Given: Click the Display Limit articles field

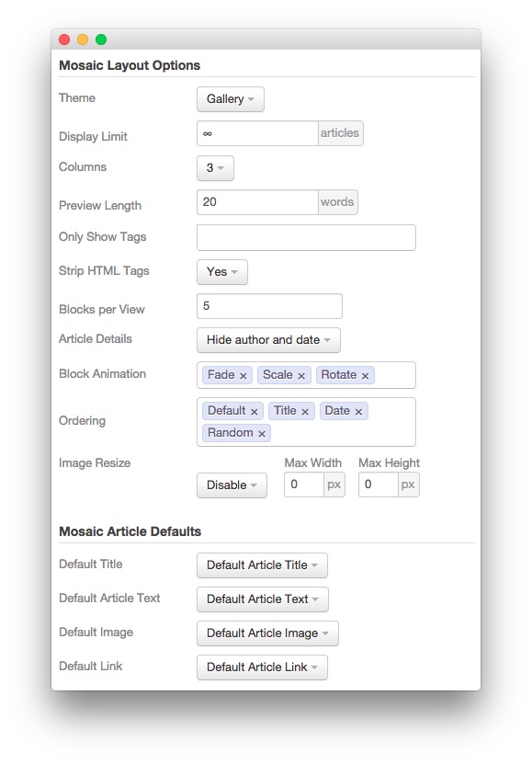Looking at the screenshot, I should click(x=257, y=133).
